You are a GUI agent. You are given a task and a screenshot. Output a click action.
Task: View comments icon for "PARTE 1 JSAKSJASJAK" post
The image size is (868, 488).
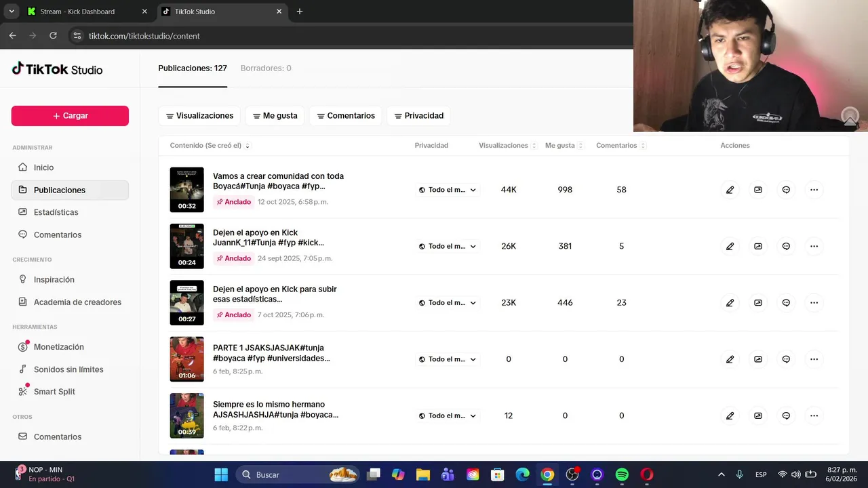tap(786, 359)
